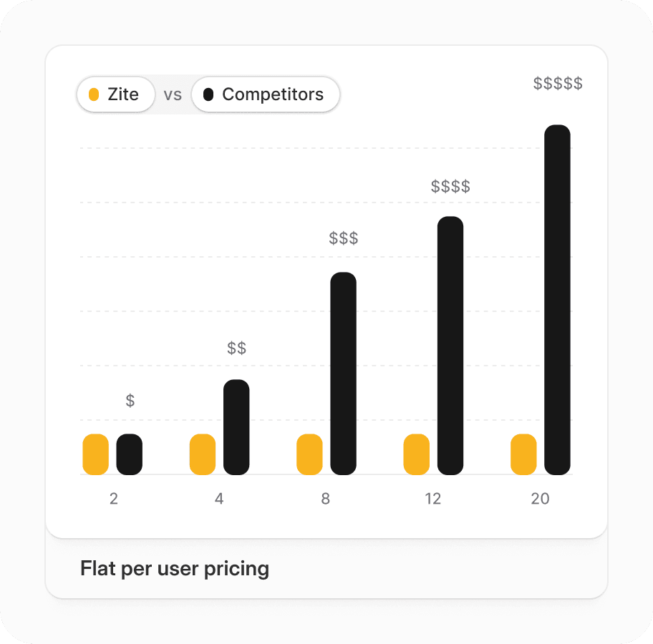Select the black Competitors bar at 8 users
653x644 pixels.
pyautogui.click(x=343, y=374)
